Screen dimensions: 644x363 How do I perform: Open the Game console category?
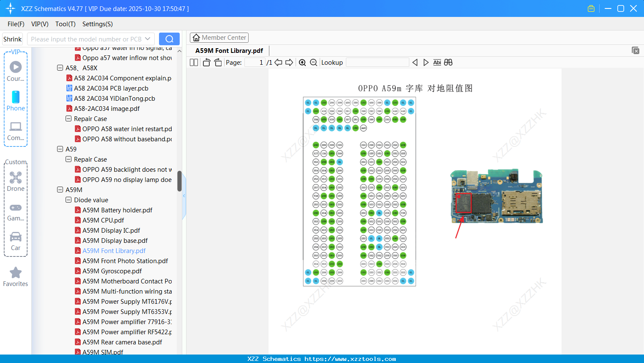(16, 212)
